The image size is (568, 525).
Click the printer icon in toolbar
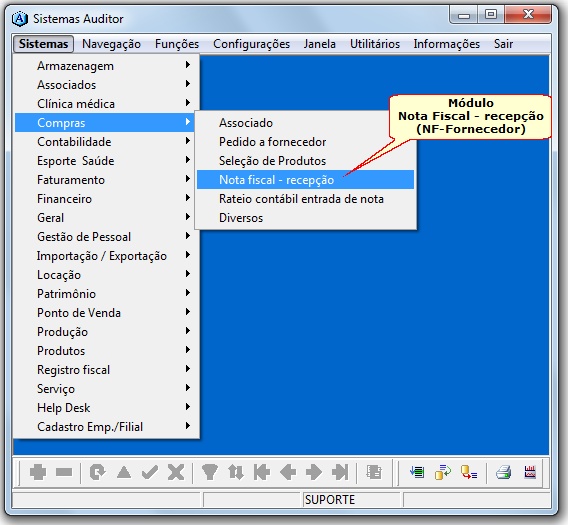[504, 472]
